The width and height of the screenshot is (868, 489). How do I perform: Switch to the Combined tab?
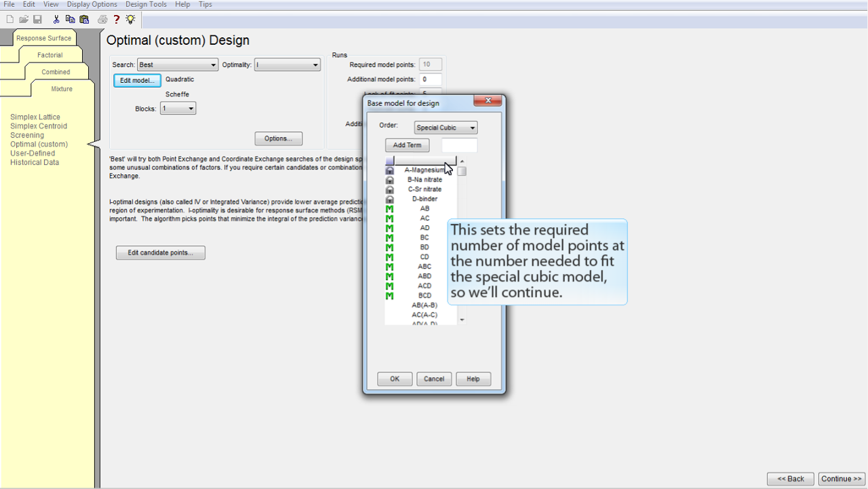[56, 72]
